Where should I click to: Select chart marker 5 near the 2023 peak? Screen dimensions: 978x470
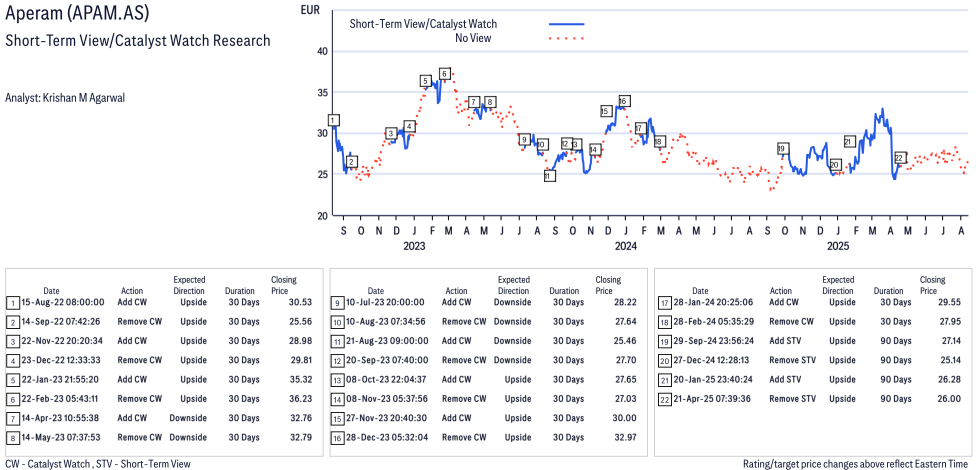pos(425,81)
